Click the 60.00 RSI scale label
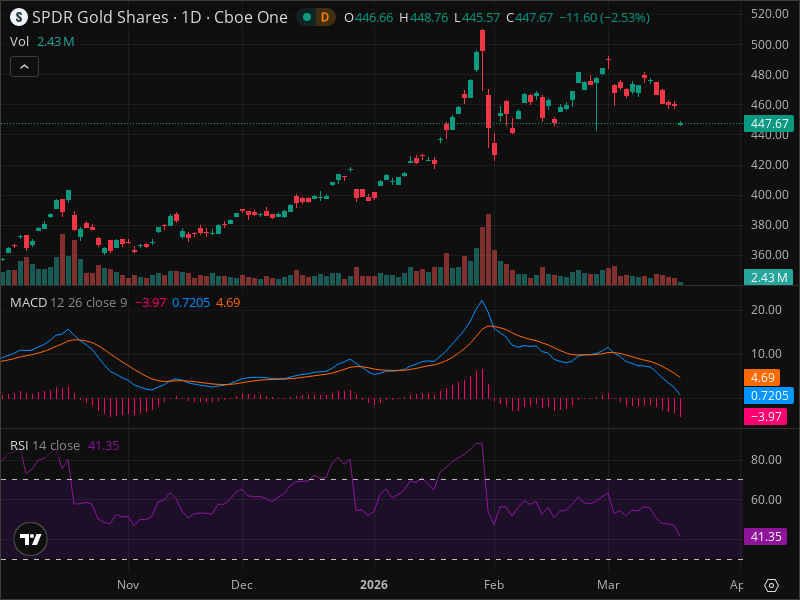 (x=766, y=499)
